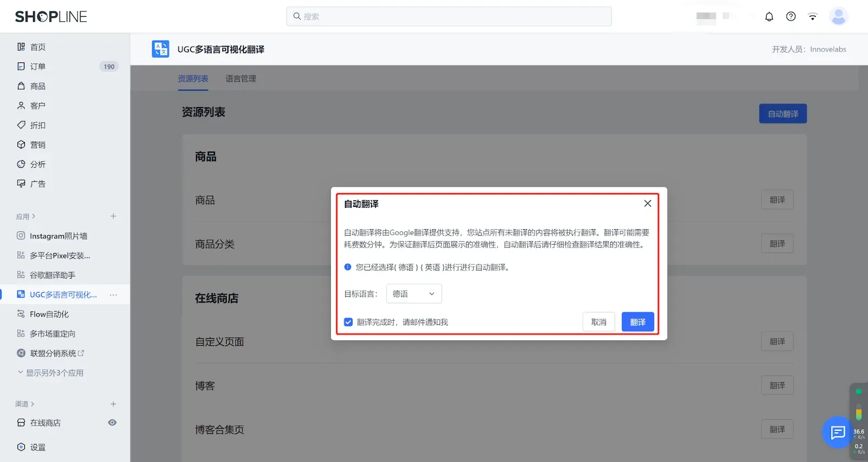
Task: Open 订单 in the sidebar menu
Action: [38, 67]
